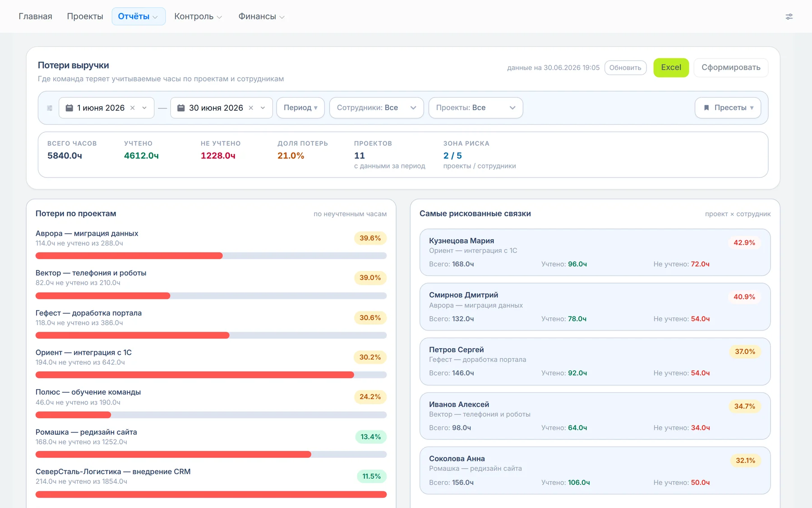Image resolution: width=812 pixels, height=508 pixels.
Task: Select Аврора — миграция данных project name
Action: (x=87, y=233)
